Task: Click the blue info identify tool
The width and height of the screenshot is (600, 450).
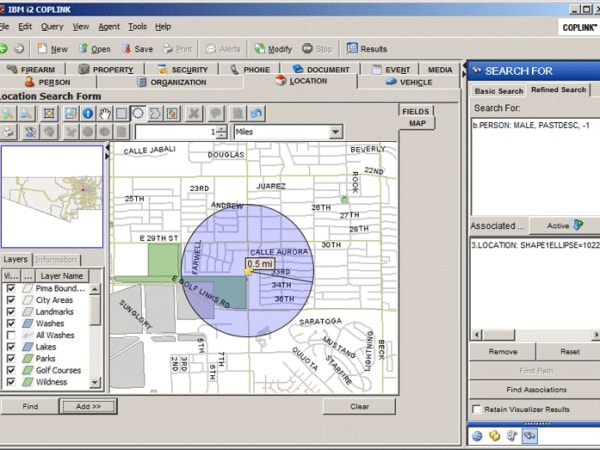Action: (x=87, y=114)
